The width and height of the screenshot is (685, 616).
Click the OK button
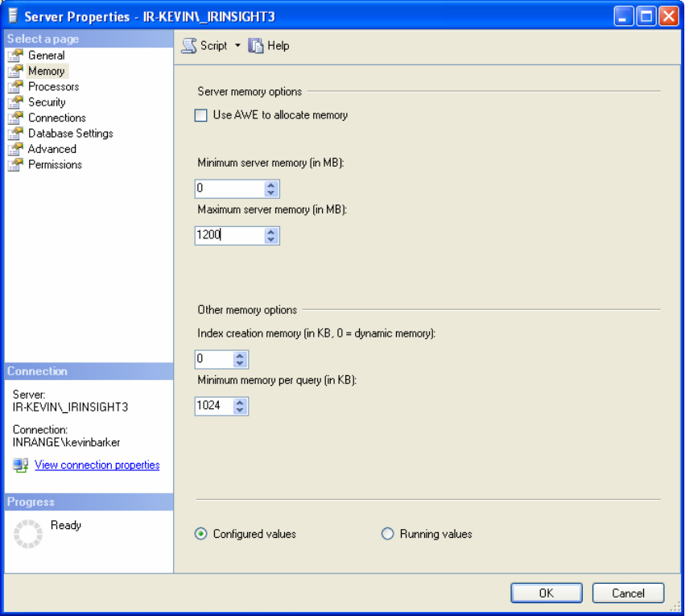546,593
